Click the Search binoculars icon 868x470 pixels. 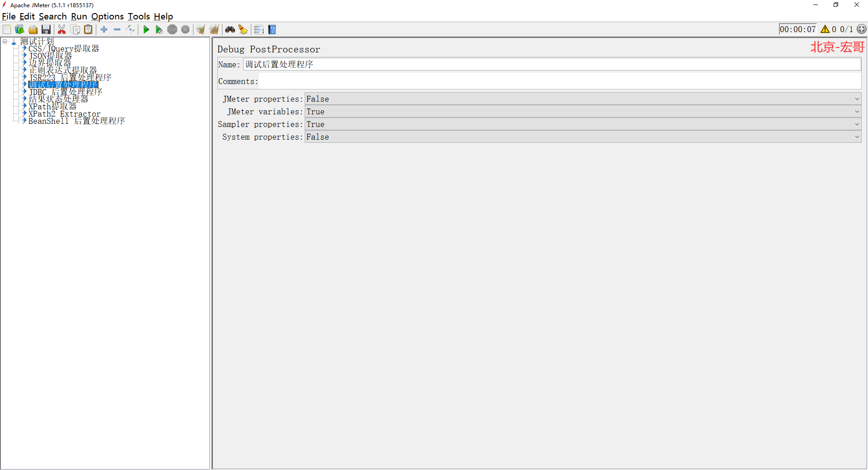click(230, 29)
